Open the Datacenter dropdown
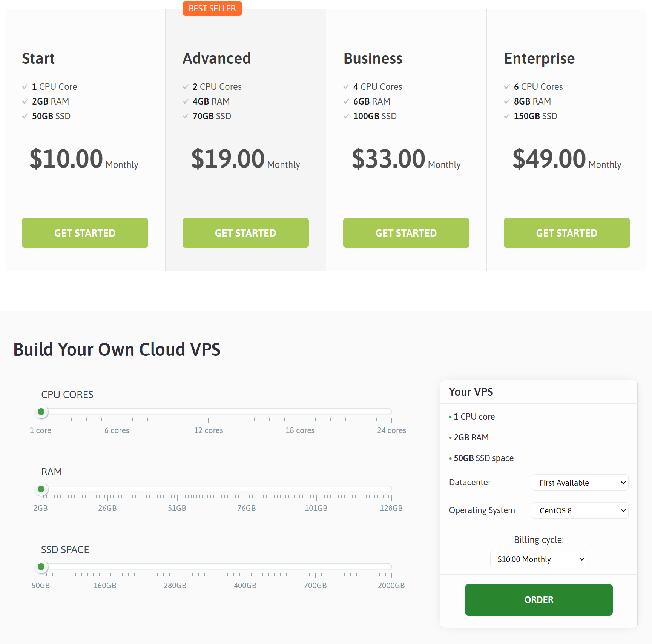This screenshot has width=652, height=644. pyautogui.click(x=580, y=483)
